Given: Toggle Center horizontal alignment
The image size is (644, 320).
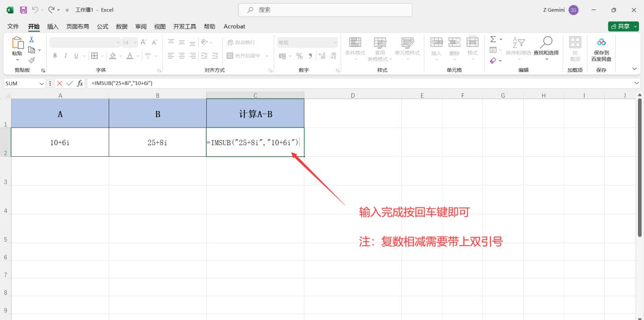Looking at the screenshot, I should tap(182, 56).
